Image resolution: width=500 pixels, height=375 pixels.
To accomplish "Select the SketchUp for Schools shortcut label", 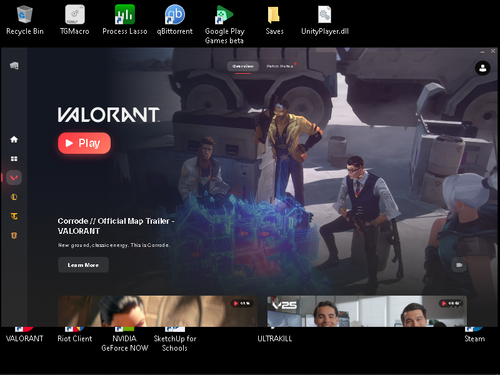I will (x=175, y=343).
